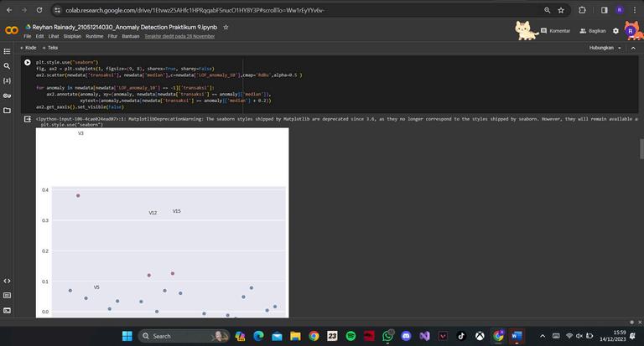Open WhatsApp from taskbar
Viewport: 644px width, 346px height.
point(387,336)
